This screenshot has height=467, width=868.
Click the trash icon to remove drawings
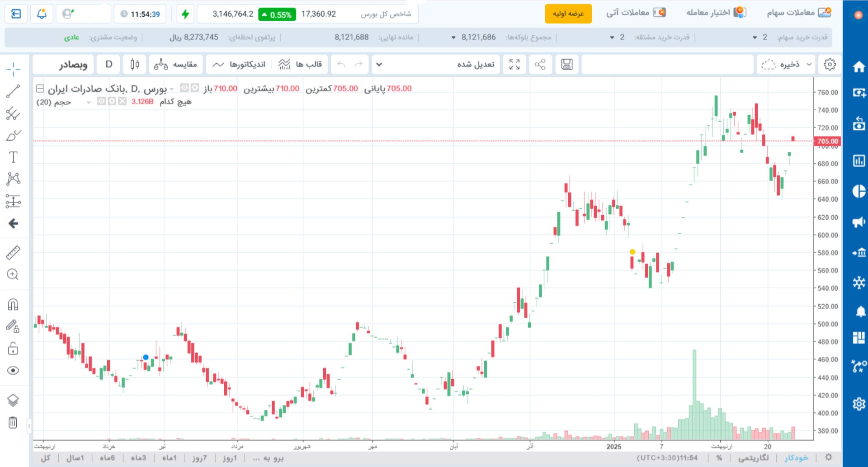(13, 423)
